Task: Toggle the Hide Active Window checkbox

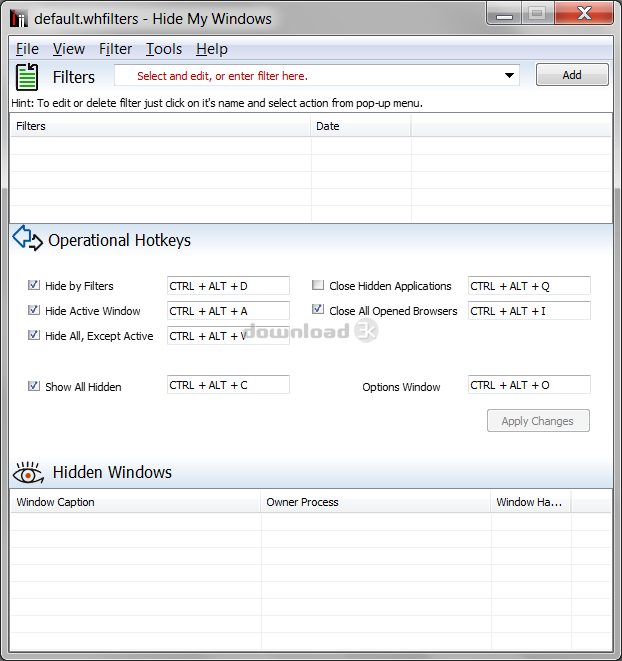Action: (34, 310)
